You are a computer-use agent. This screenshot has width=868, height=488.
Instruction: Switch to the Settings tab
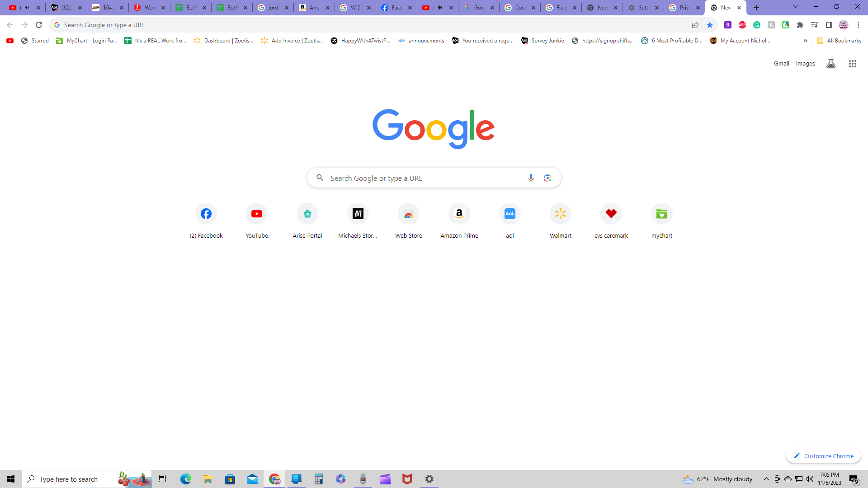point(643,8)
